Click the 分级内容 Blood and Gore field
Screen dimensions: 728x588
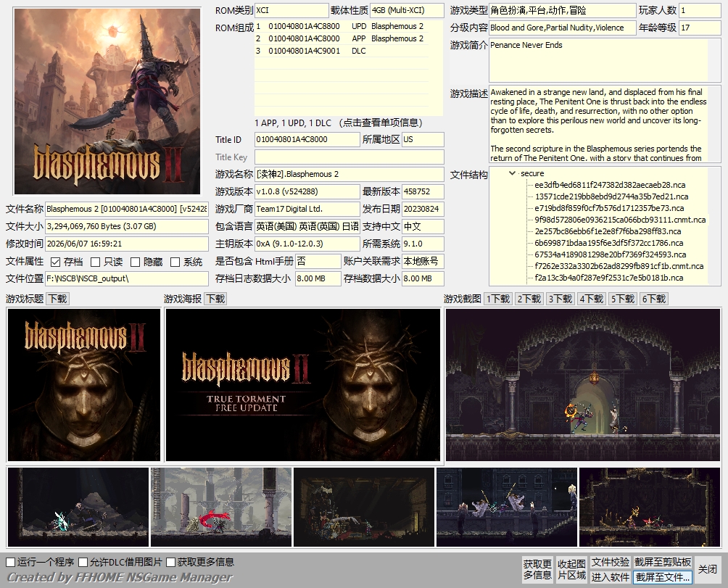click(562, 28)
